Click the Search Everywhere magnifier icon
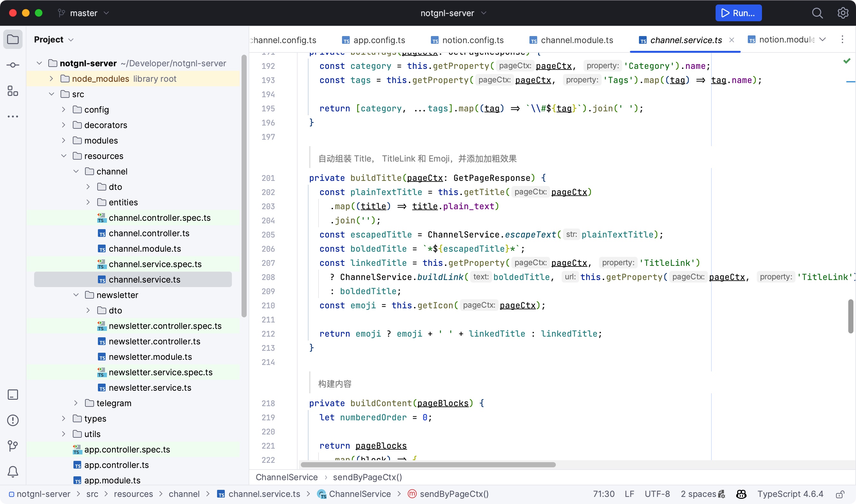This screenshot has width=856, height=504. click(x=817, y=13)
